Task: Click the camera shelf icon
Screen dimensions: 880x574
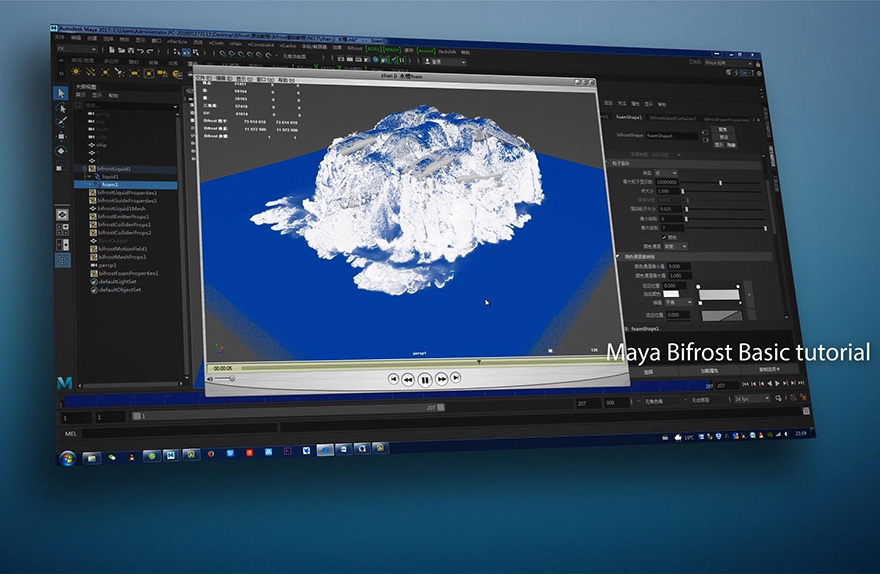Action: tap(163, 74)
